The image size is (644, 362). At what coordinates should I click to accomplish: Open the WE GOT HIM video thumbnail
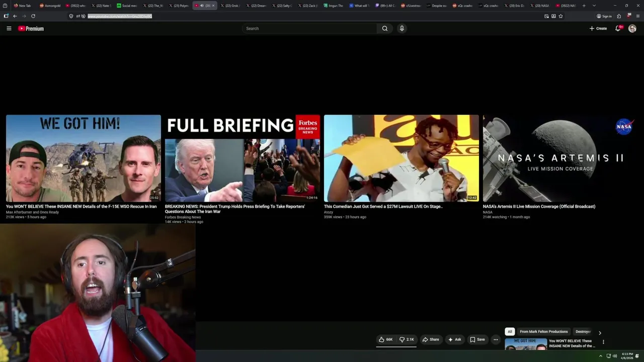(x=84, y=158)
